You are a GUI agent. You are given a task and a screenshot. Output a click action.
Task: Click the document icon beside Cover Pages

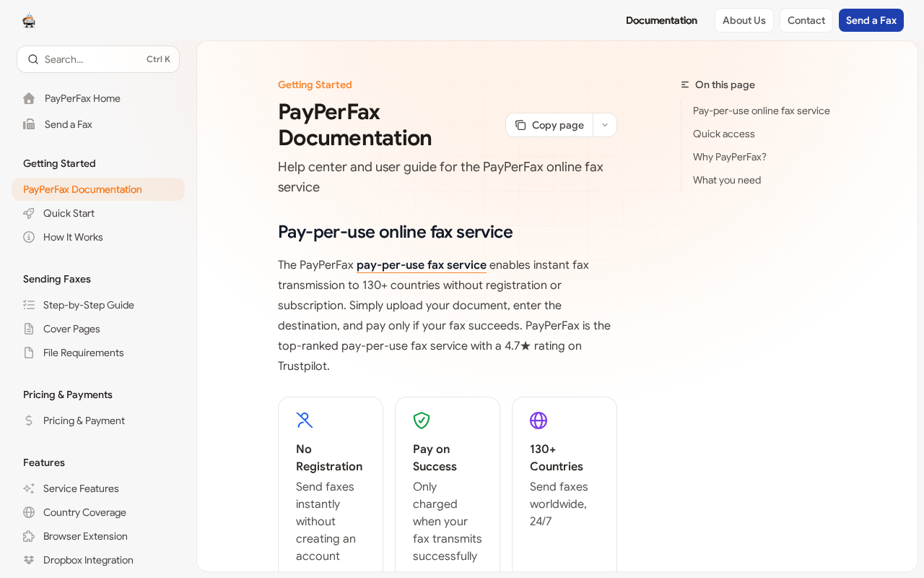click(x=29, y=329)
